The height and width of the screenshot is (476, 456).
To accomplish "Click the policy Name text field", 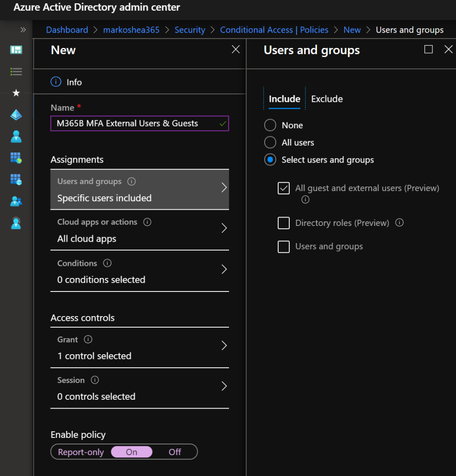I will coord(135,124).
